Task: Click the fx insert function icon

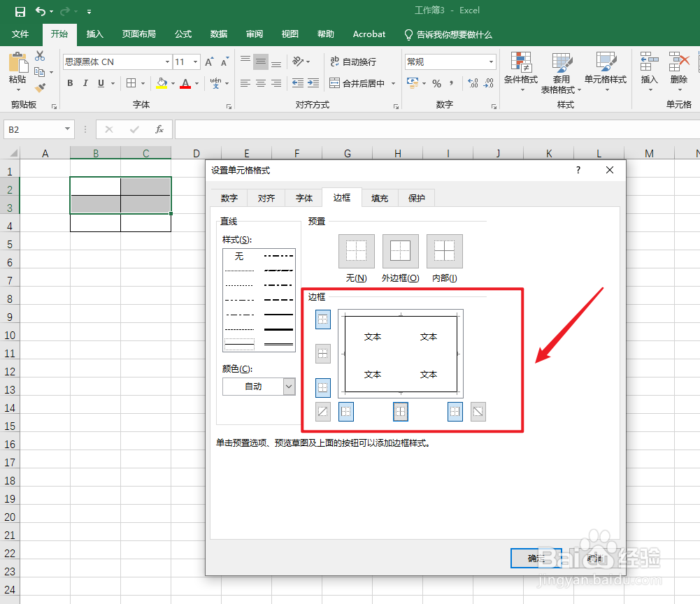Action: tap(159, 129)
